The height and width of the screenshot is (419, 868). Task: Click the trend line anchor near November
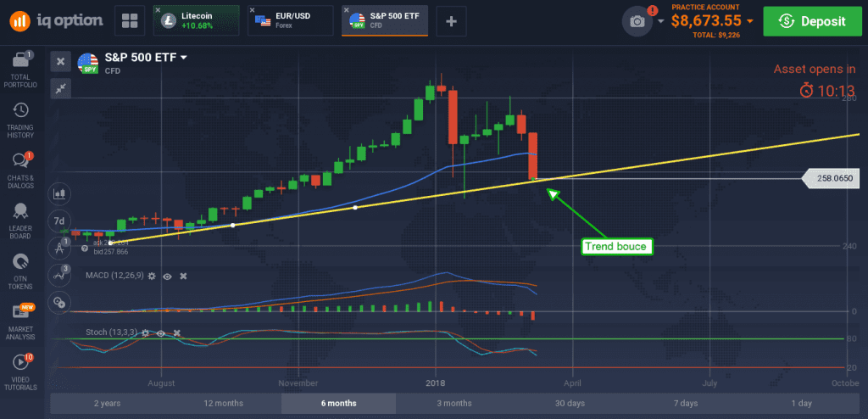[x=355, y=207]
